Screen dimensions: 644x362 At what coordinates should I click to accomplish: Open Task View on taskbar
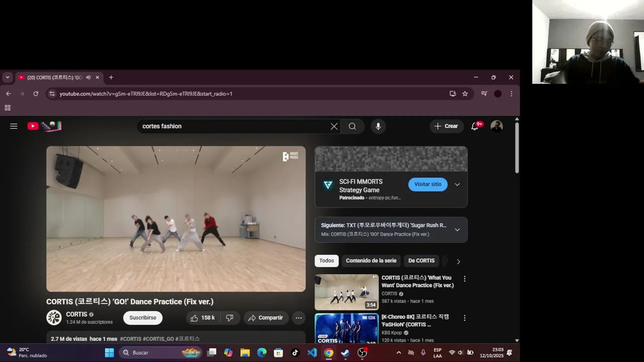coord(212,353)
